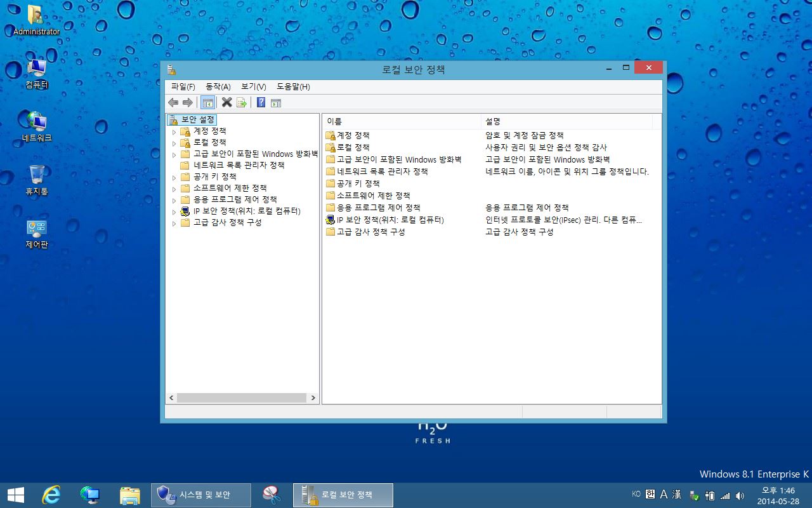Click description 암호 및 계정 잠금 정책
This screenshot has width=812, height=508.
[x=525, y=135]
